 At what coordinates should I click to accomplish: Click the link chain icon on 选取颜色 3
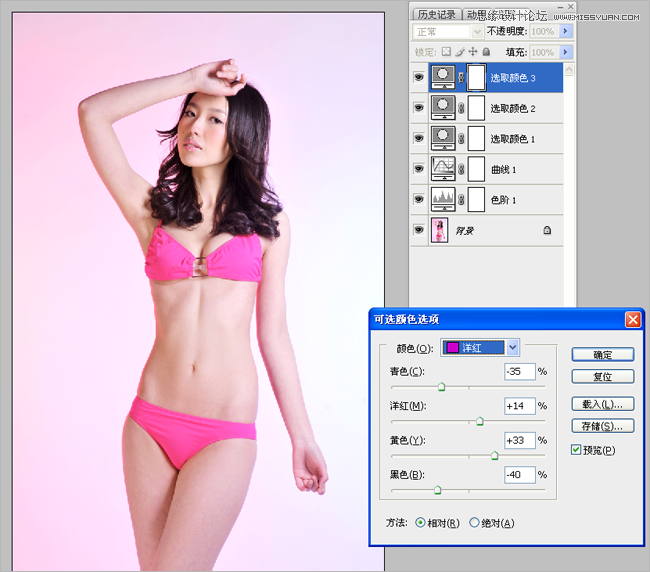pos(461,78)
